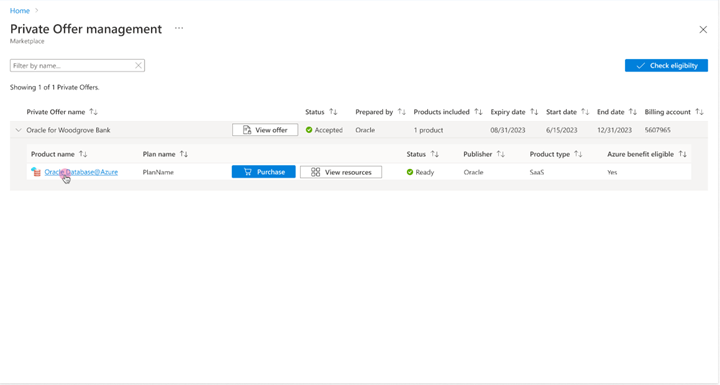This screenshot has width=720, height=385.
Task: Click the Azure benefit eligible header text
Action: pyautogui.click(x=641, y=154)
